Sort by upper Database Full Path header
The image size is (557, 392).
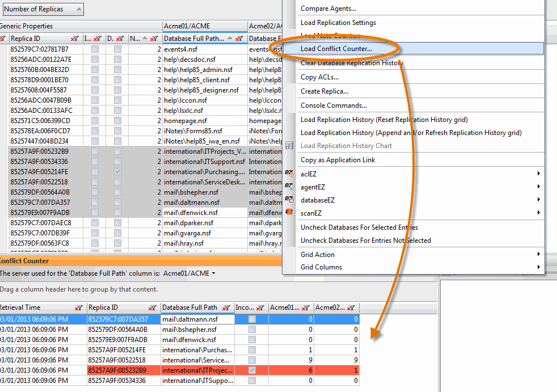(193, 39)
